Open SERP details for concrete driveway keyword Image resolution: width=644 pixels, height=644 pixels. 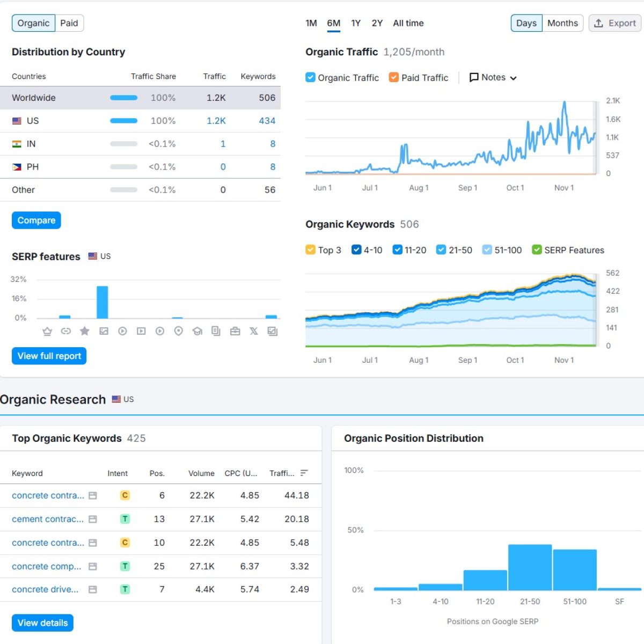pyautogui.click(x=93, y=589)
